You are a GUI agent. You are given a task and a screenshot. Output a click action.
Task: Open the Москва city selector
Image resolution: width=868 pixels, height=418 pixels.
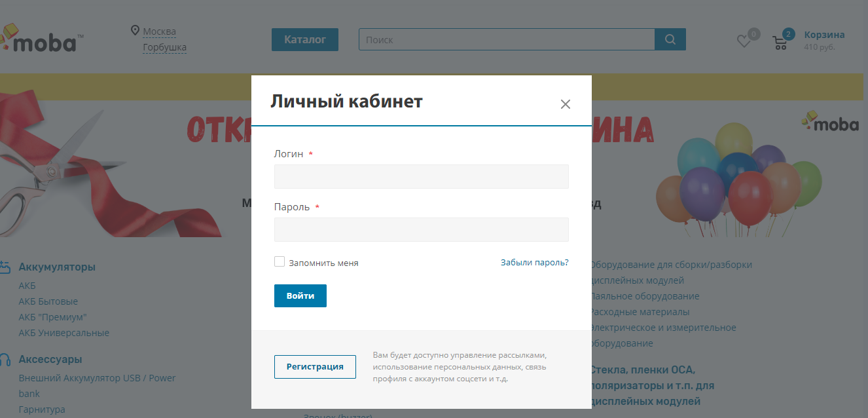(159, 31)
